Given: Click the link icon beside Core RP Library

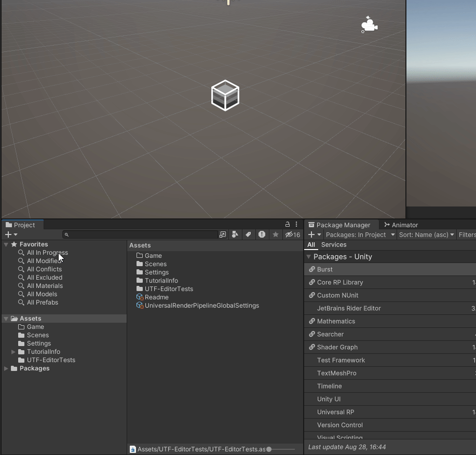Looking at the screenshot, I should click(x=312, y=282).
